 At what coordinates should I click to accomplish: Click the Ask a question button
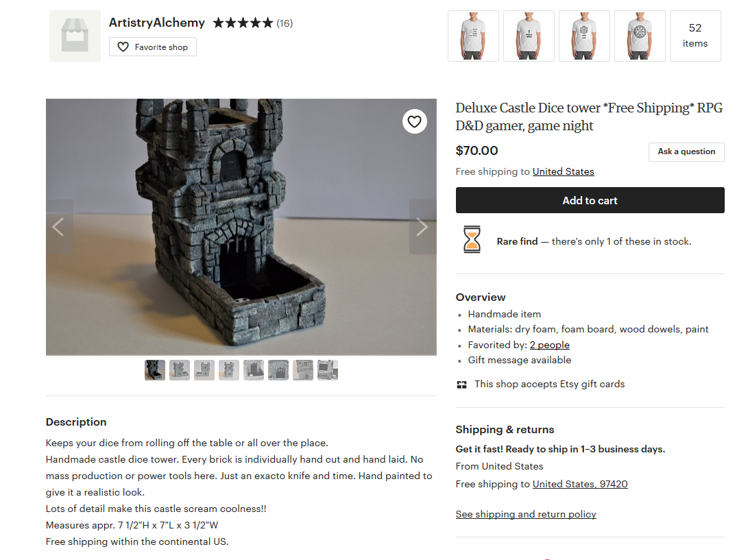coord(686,151)
